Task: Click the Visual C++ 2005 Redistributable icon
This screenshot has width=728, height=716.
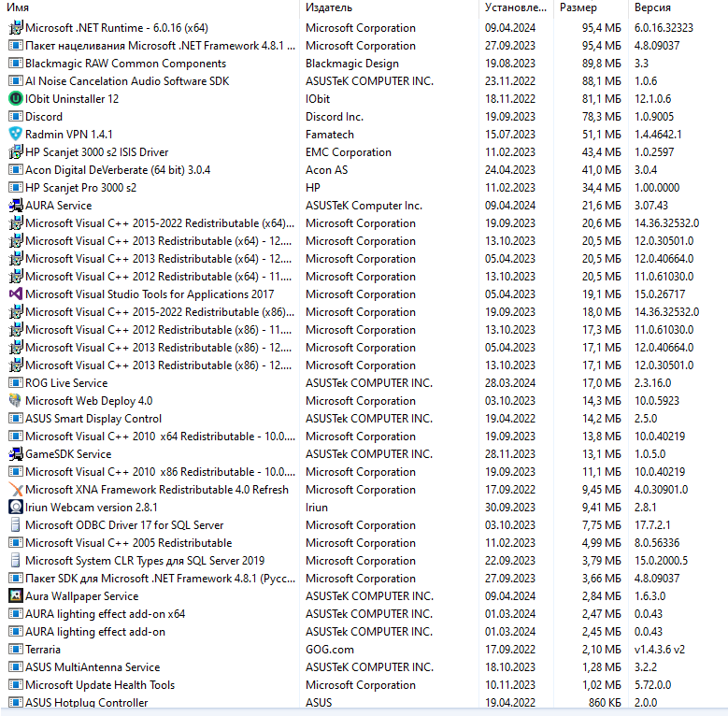Action: click(15, 542)
